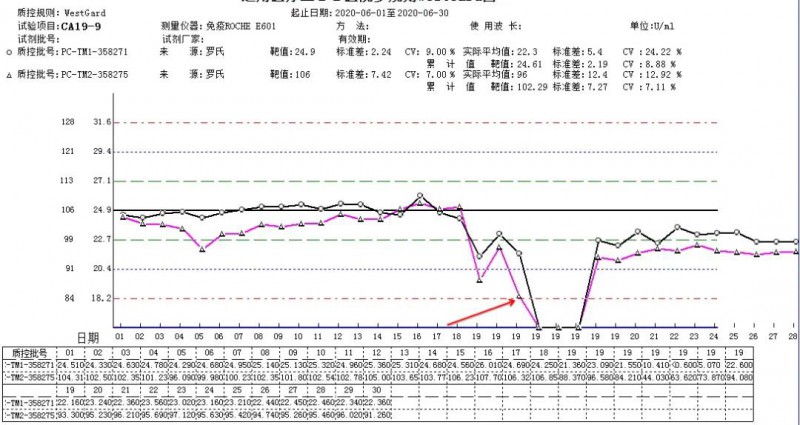This screenshot has width=800, height=425.
Task: Click the y-axis label '24.9'
Action: tap(102, 210)
